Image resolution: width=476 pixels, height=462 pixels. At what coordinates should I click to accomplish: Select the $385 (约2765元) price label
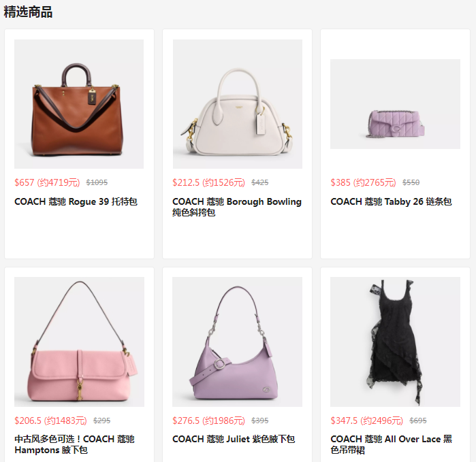coord(363,182)
